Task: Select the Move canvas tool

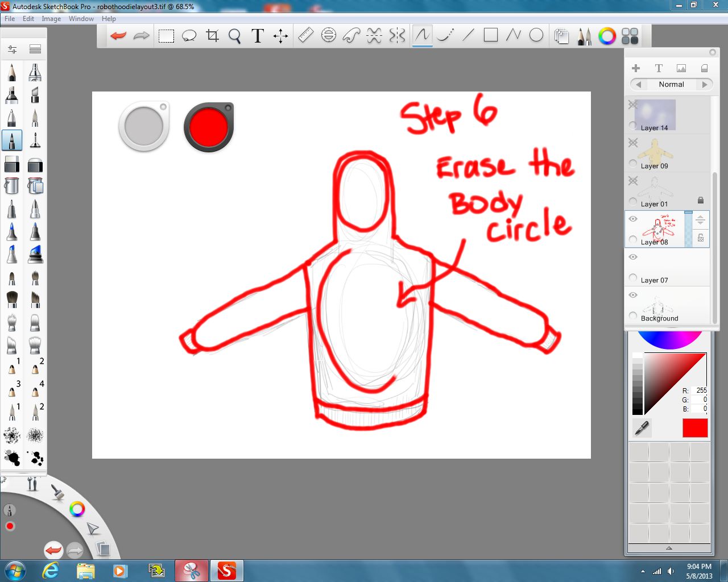Action: (x=280, y=35)
